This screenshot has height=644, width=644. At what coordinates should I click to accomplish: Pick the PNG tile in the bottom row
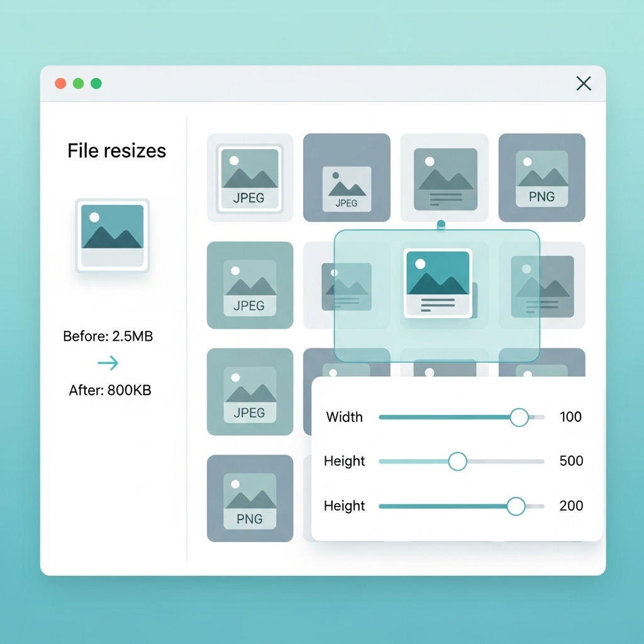click(250, 498)
